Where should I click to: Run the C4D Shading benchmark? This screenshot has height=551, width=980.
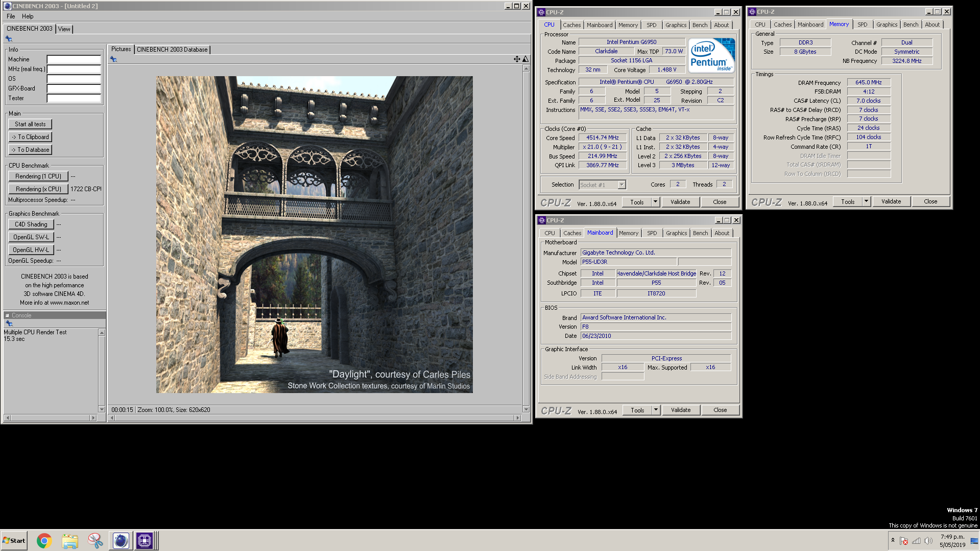(x=31, y=224)
